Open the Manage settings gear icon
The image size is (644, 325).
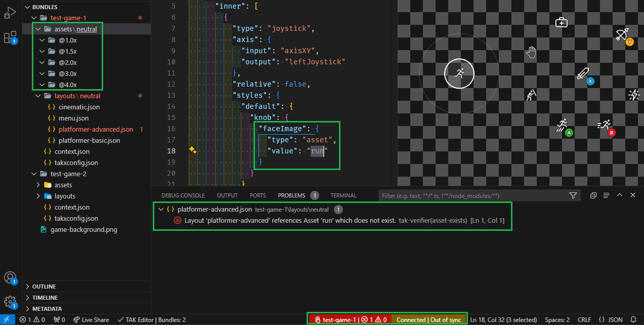10,302
